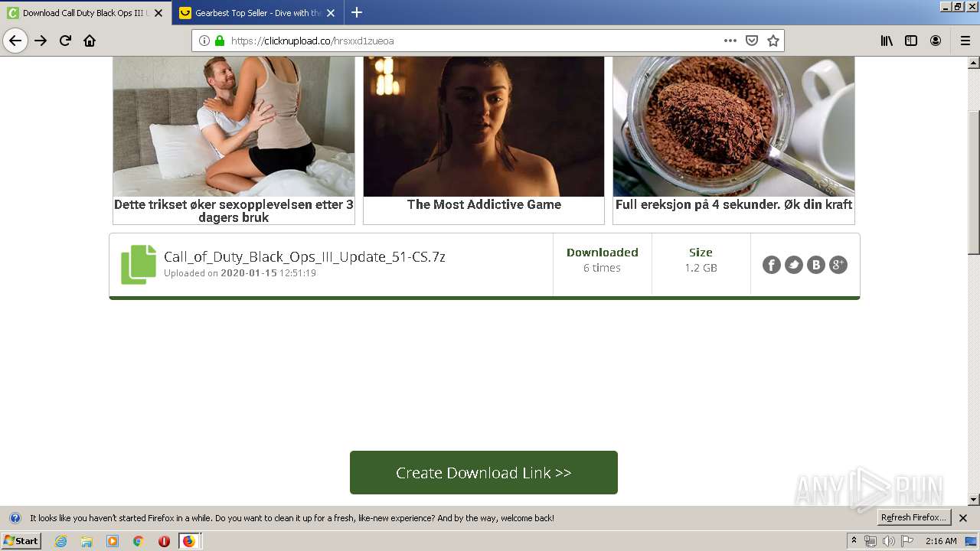Open the media player taskbar icon

tap(113, 541)
